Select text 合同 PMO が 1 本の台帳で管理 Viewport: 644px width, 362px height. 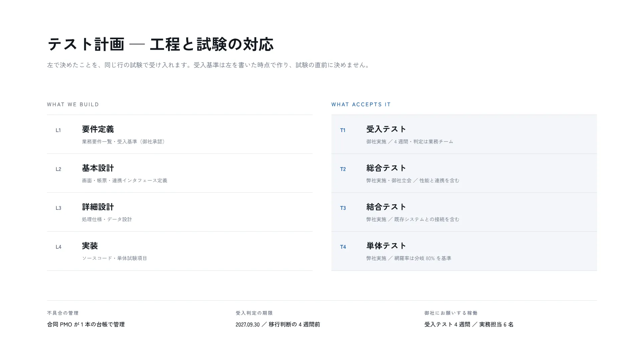pyautogui.click(x=86, y=324)
